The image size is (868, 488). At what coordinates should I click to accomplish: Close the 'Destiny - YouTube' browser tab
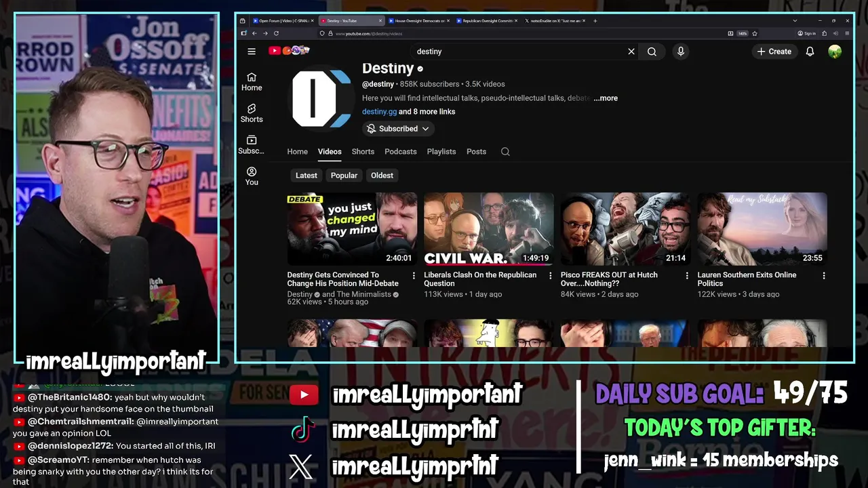point(380,21)
